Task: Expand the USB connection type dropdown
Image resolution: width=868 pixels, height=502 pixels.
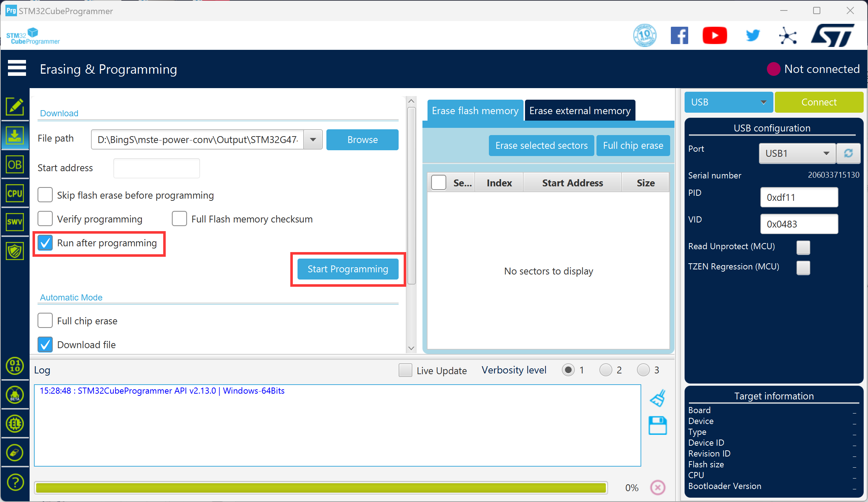Action: [x=729, y=102]
